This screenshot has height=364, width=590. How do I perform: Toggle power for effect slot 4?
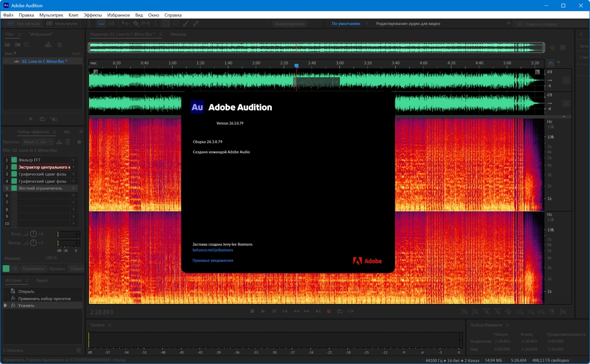point(14,181)
